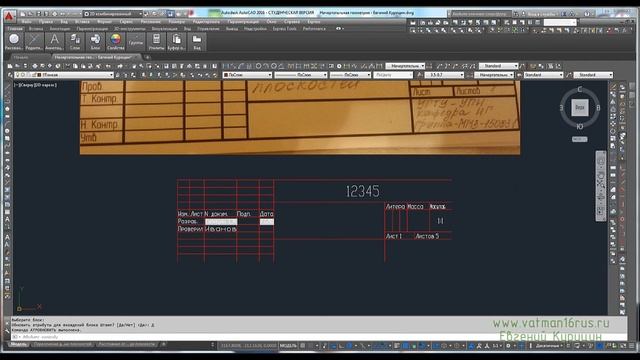Open the Вид ribbon panel button

point(197,42)
